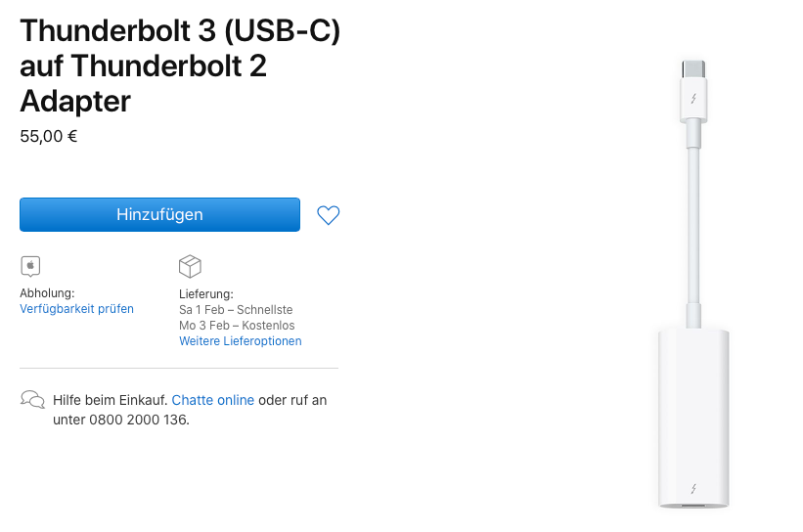Save product with the heart icon
Screen dimensions: 803x532
coord(329,215)
